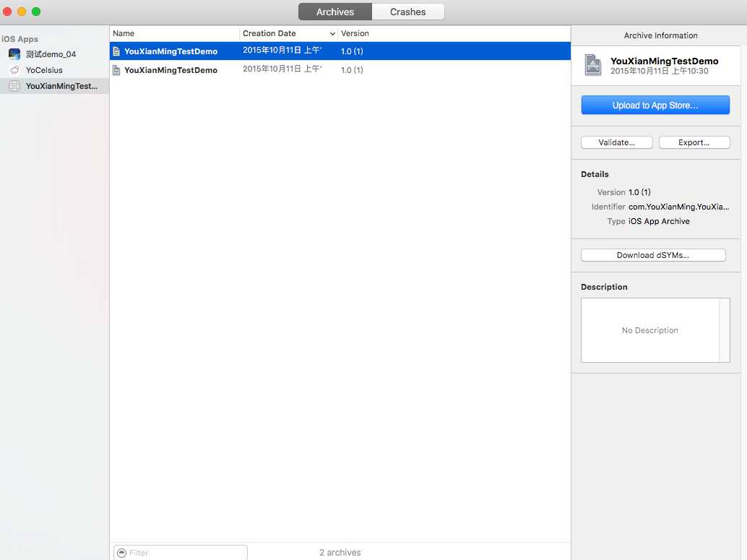This screenshot has height=560, width=747.
Task: Focus the Filter input field
Action: (181, 553)
